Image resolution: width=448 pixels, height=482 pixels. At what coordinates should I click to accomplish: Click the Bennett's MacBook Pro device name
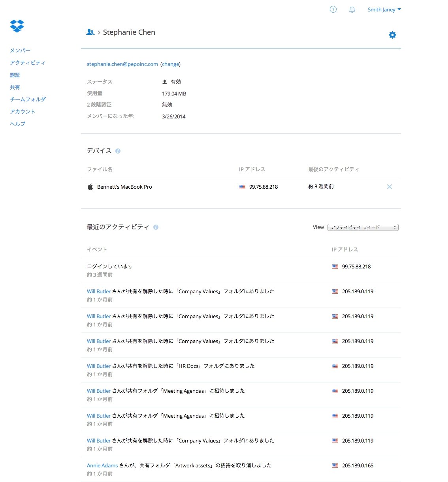[x=124, y=187]
